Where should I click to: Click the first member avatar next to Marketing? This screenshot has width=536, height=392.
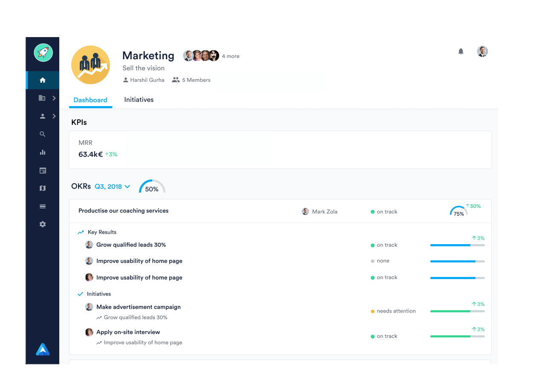[x=188, y=55]
